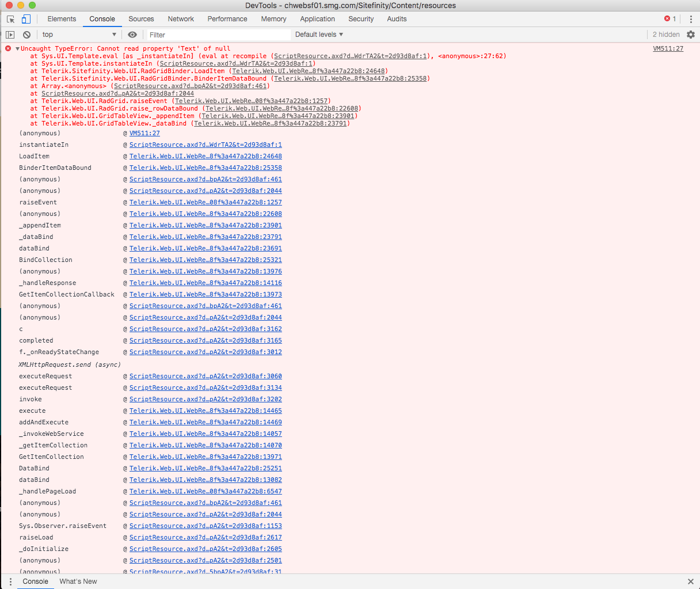Open the BinderItemDataBound link ending 25358
This screenshot has height=589, width=700.
point(206,168)
